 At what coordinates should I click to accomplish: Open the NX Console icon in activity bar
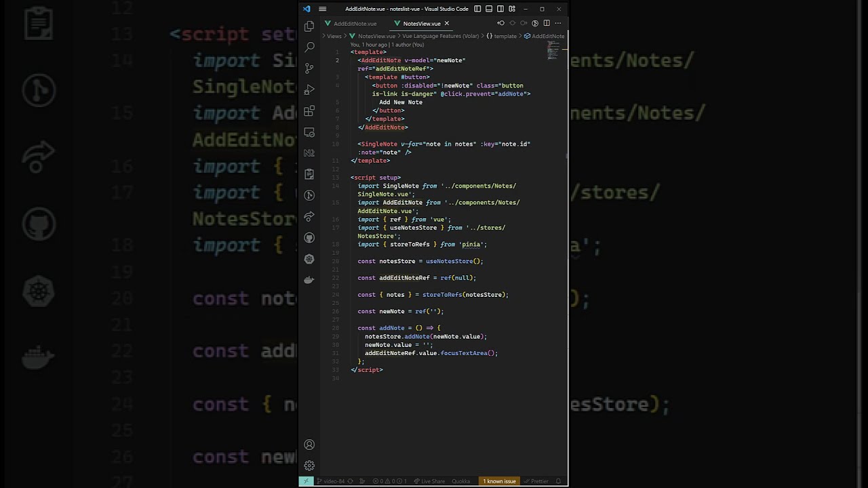[309, 153]
